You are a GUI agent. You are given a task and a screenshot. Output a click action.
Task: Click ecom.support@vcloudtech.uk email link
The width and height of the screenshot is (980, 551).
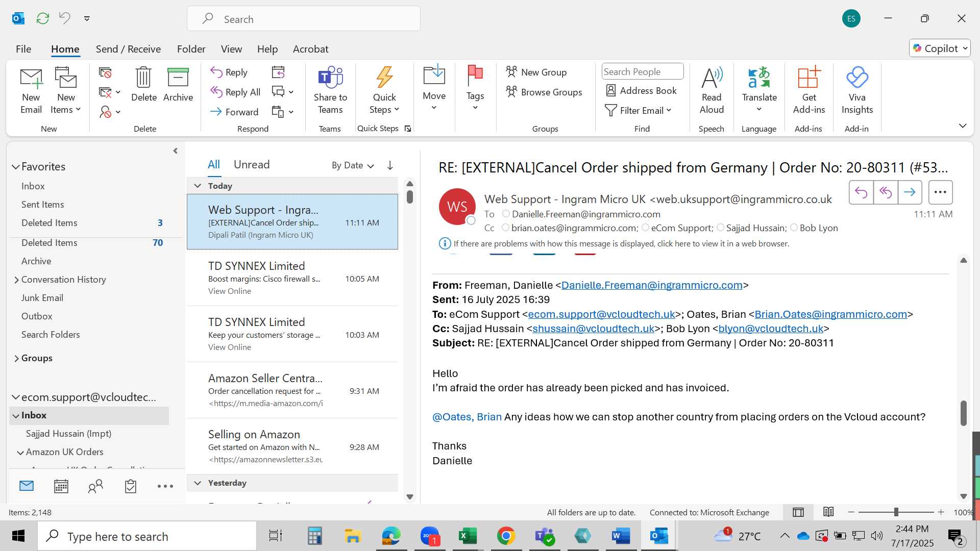tap(602, 314)
